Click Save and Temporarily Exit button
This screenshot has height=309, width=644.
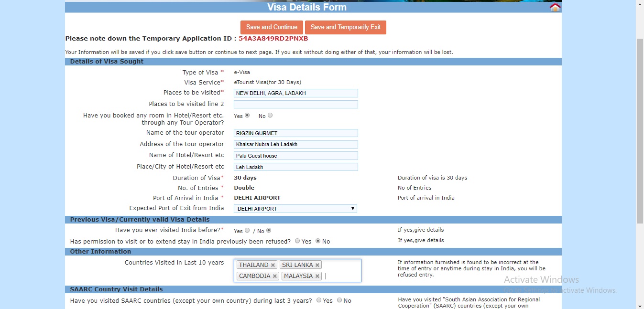pyautogui.click(x=346, y=27)
